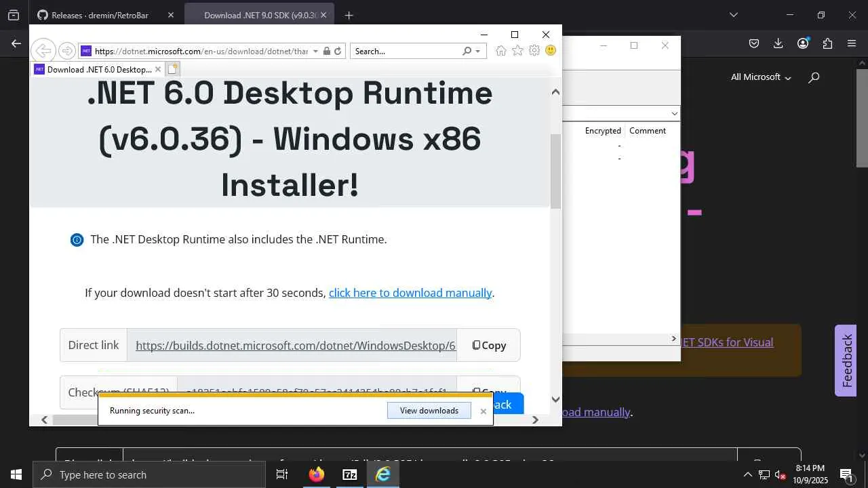
Task: Click the security lock icon in IE address bar
Action: pos(327,52)
